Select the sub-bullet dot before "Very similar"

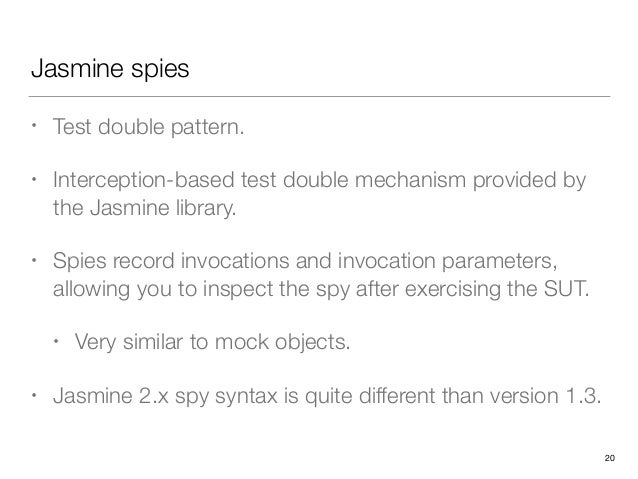(56, 341)
